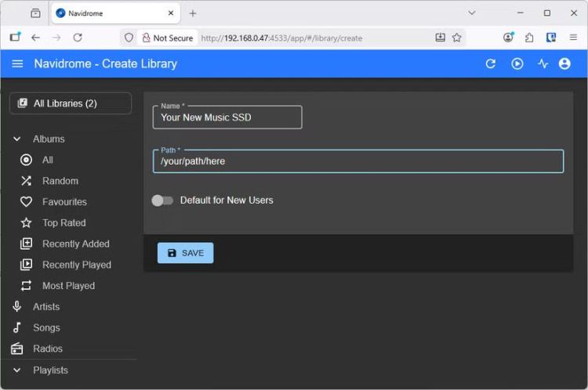Toggle Default for New Users switch
The height and width of the screenshot is (390, 588).
(x=162, y=200)
